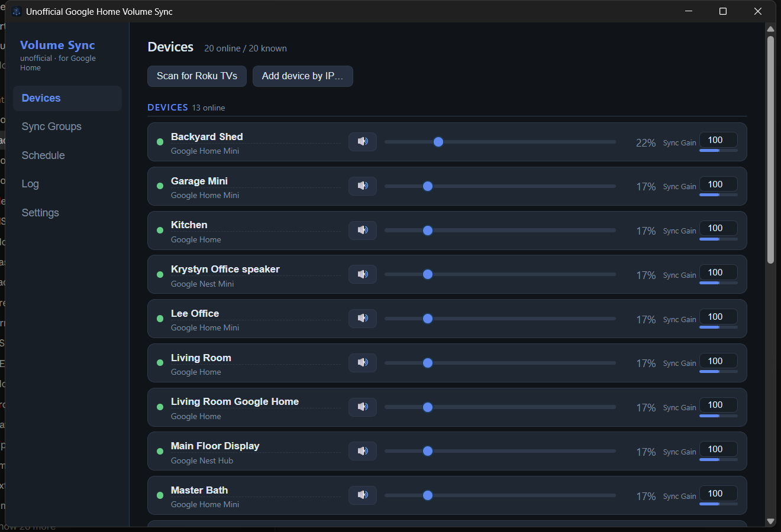Click Living Room Sync Gain field
The width and height of the screenshot is (781, 532).
point(718,361)
